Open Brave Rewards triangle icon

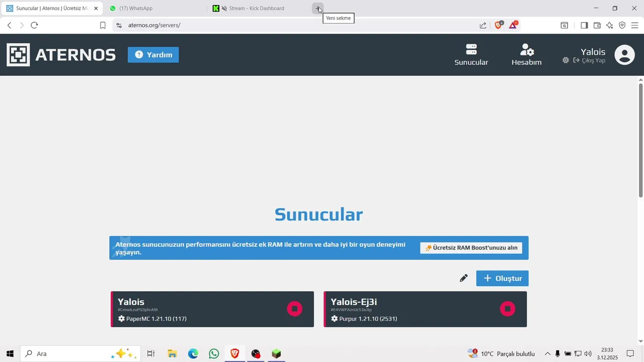pyautogui.click(x=513, y=25)
